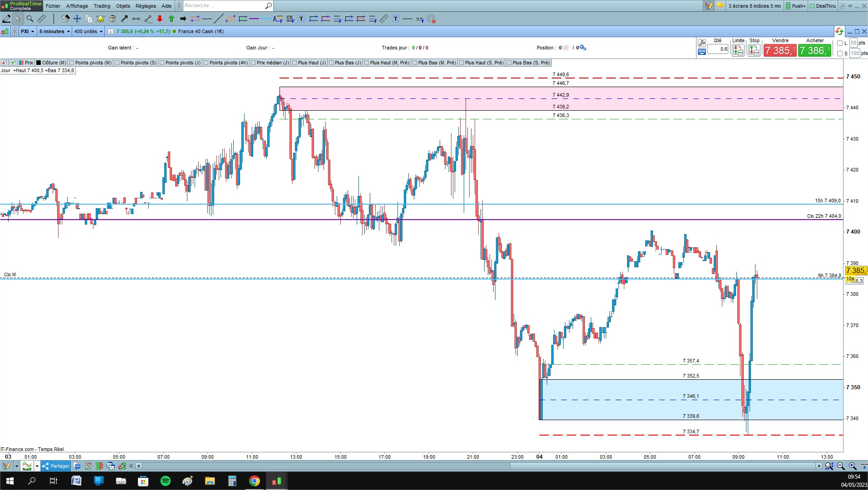This screenshot has width=868, height=490.
Task: Expand the 400 unités dropdown
Action: click(x=88, y=31)
